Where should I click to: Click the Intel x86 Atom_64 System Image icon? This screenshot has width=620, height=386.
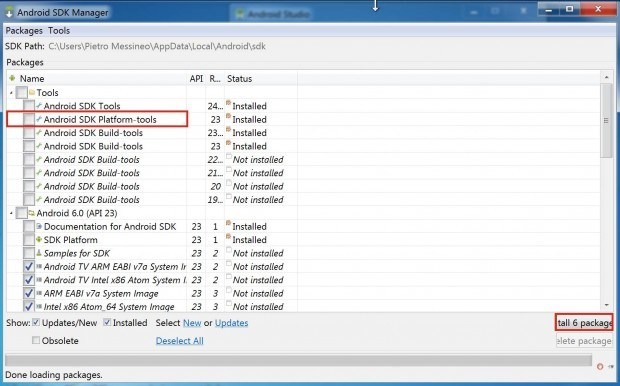click(39, 307)
